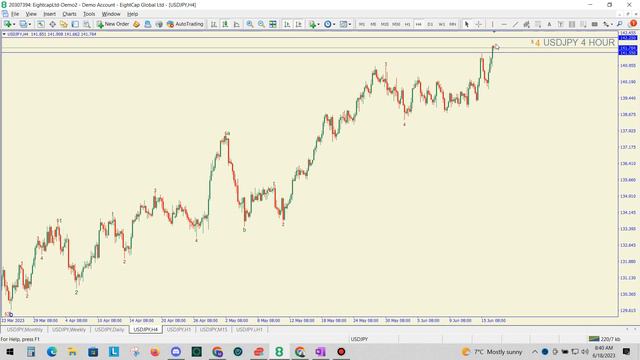This screenshot has width=640, height=360.
Task: Select the horizontal line drawing tool
Action: (504, 24)
